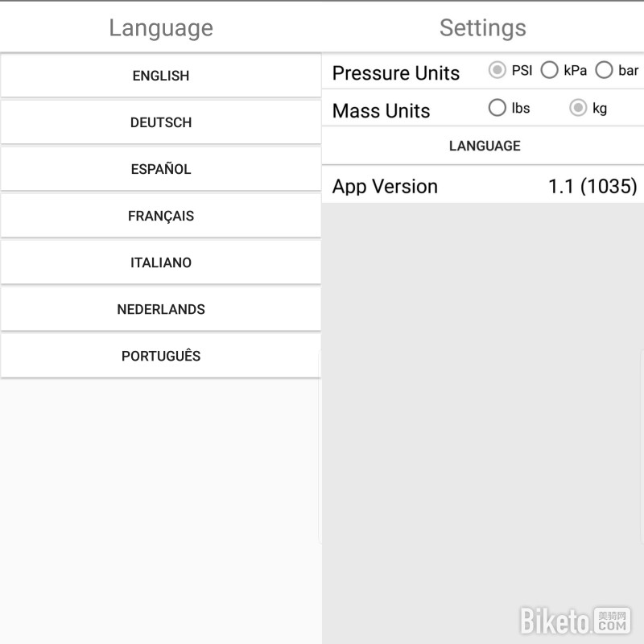
Task: Click the App Version label
Action: [x=385, y=187]
